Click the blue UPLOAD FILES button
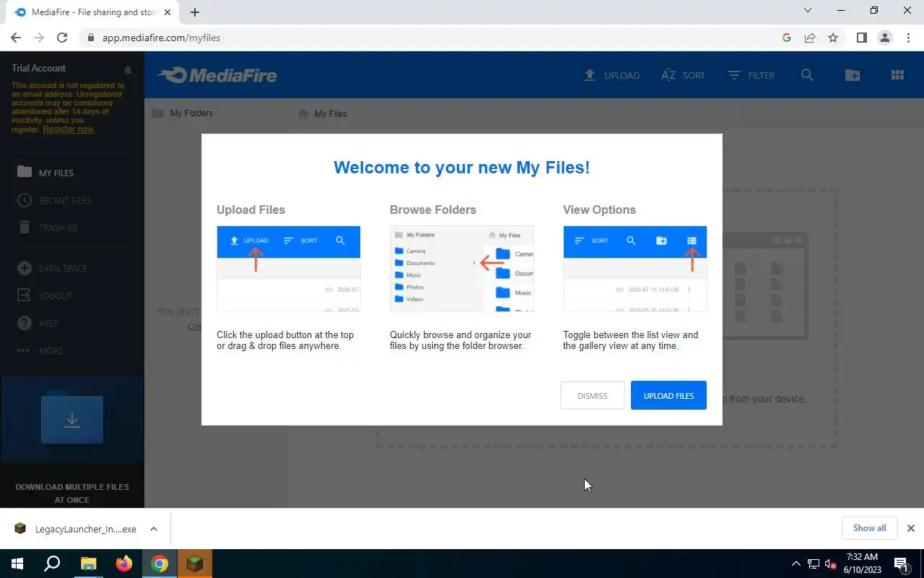Viewport: 924px width, 578px height. pyautogui.click(x=668, y=395)
